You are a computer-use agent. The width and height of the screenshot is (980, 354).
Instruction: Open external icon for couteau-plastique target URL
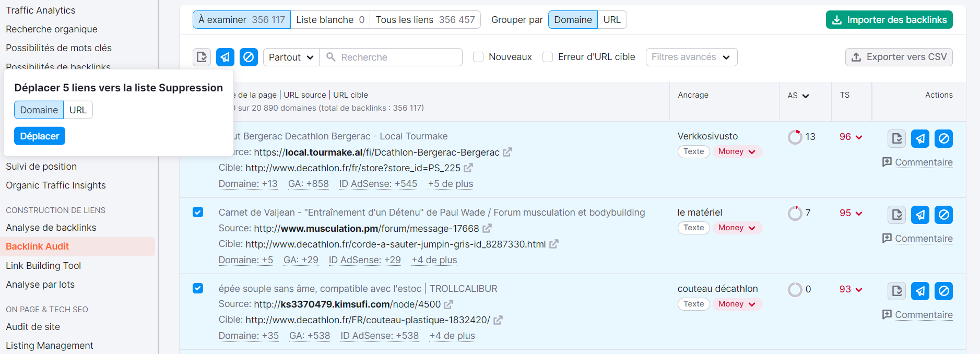click(x=498, y=320)
